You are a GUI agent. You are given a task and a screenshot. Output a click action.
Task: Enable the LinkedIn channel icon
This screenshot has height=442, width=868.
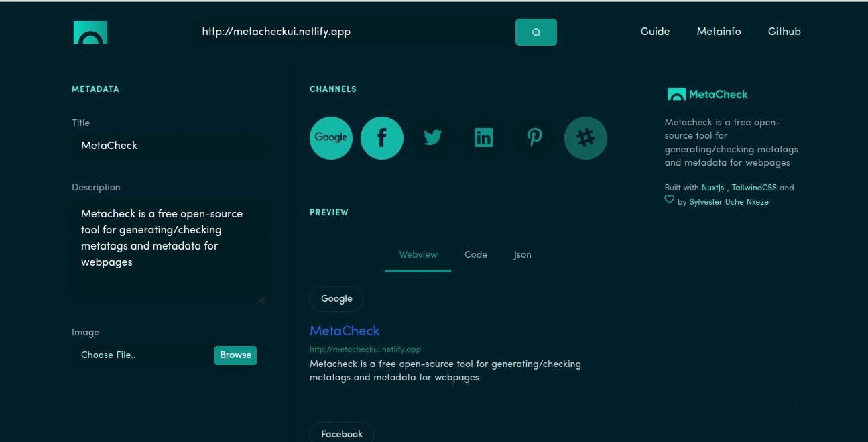tap(484, 138)
